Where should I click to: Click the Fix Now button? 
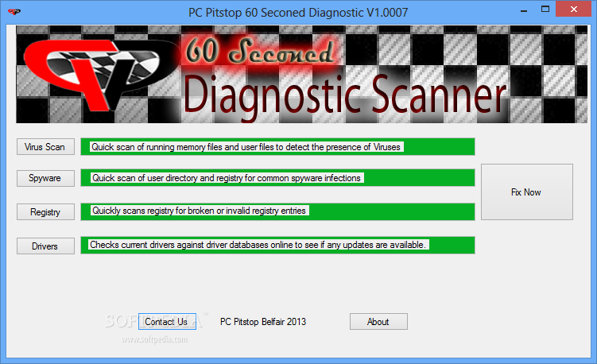527,192
